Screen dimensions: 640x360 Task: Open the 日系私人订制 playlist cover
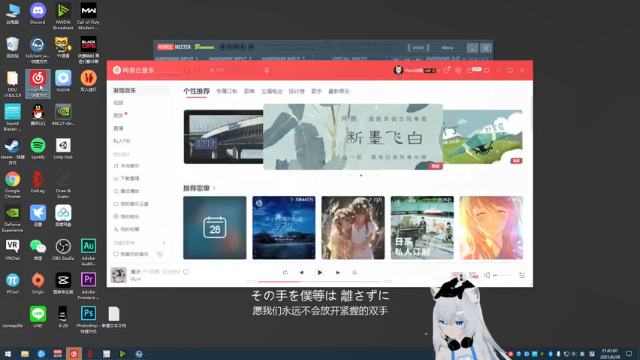tap(422, 228)
